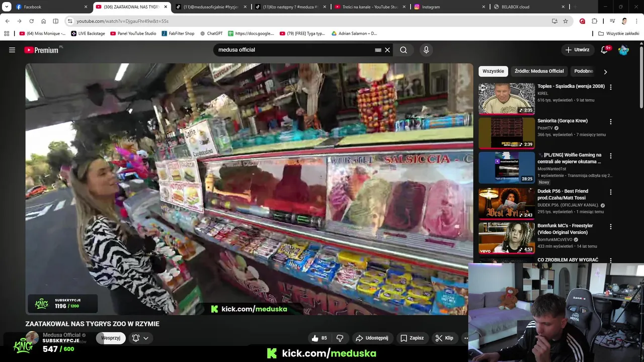Image resolution: width=644 pixels, height=362 pixels.
Task: Clear the search box with the X
Action: coord(387,50)
